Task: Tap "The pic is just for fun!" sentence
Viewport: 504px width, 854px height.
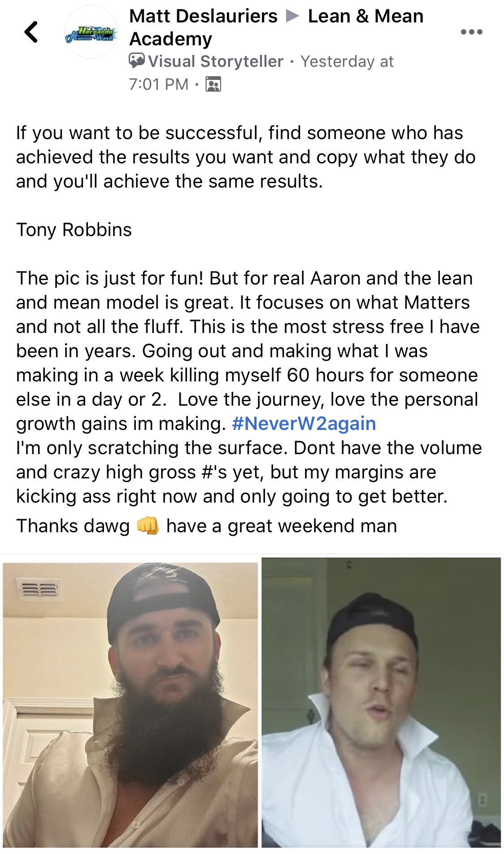Action: [x=110, y=278]
